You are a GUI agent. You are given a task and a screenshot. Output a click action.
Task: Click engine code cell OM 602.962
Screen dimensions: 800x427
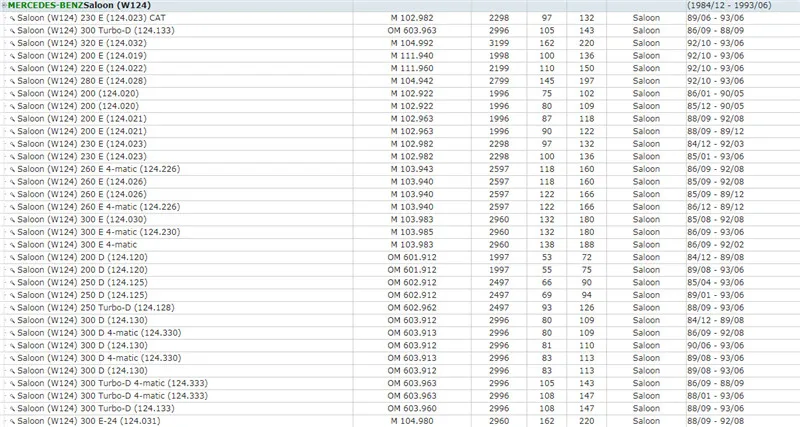tap(412, 308)
